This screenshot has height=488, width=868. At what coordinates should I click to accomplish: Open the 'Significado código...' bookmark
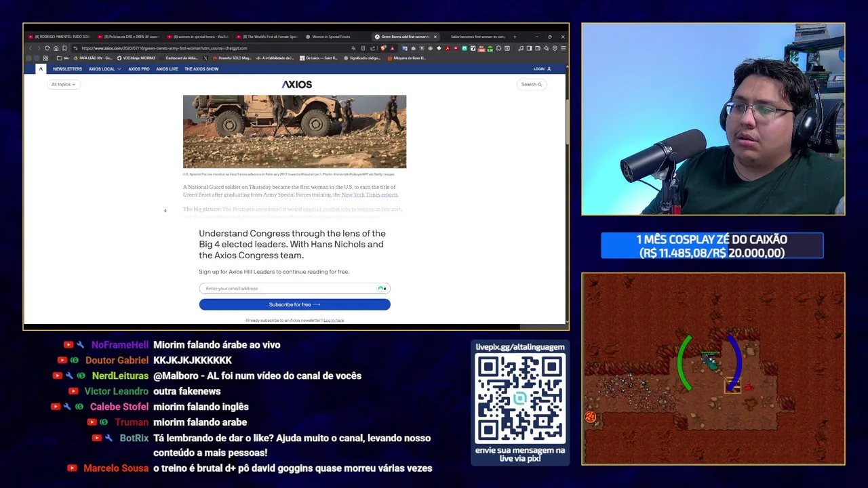click(x=363, y=58)
